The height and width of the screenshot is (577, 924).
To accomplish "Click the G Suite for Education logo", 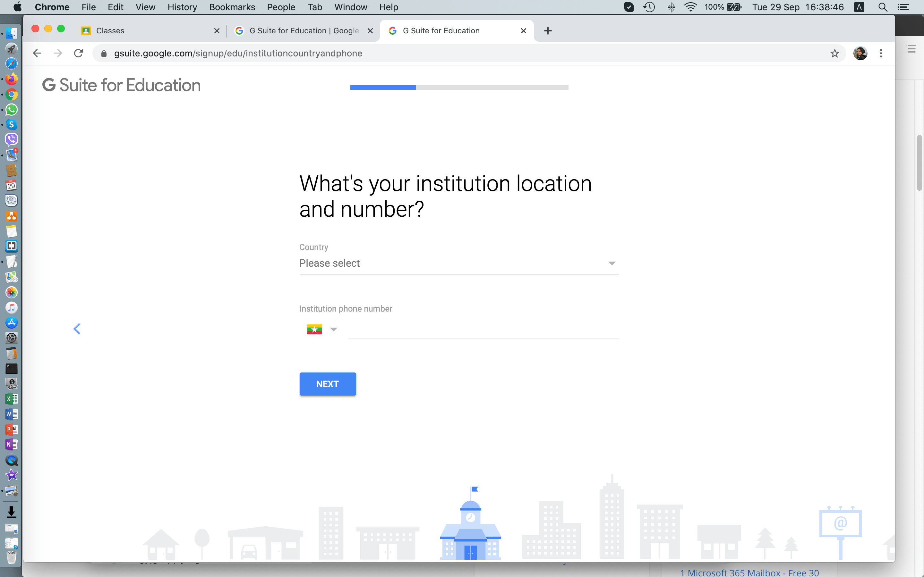I will coord(121,85).
